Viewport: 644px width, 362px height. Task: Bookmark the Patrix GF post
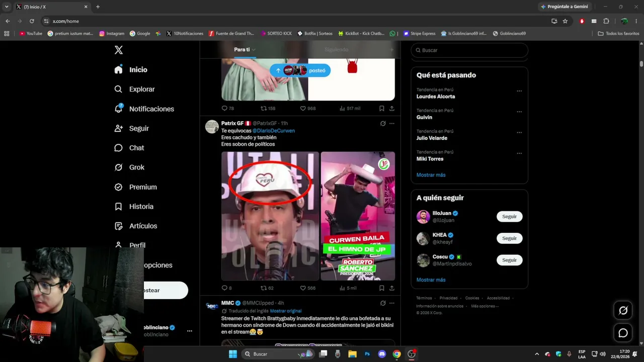(382, 288)
